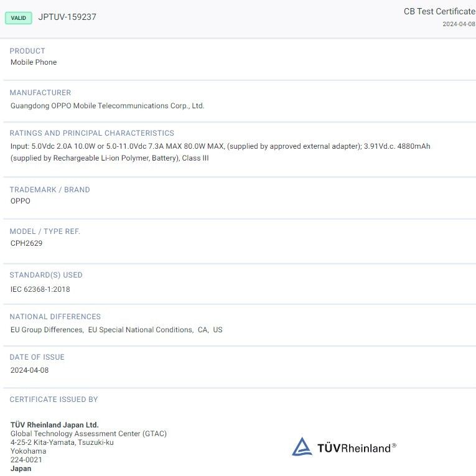The image size is (476, 476).
Task: Select model number CPH2629
Action: pos(26,243)
